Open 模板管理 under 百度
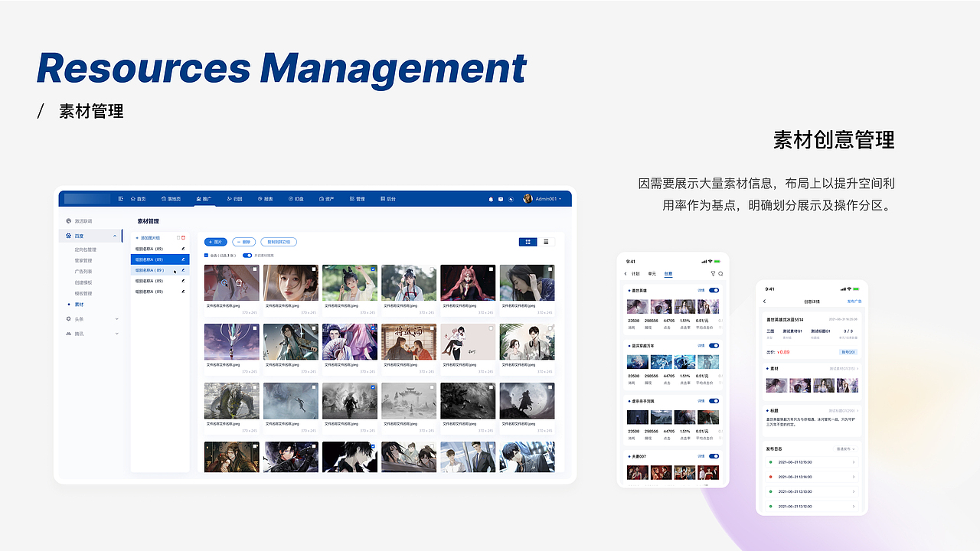The image size is (980, 551). tap(83, 293)
